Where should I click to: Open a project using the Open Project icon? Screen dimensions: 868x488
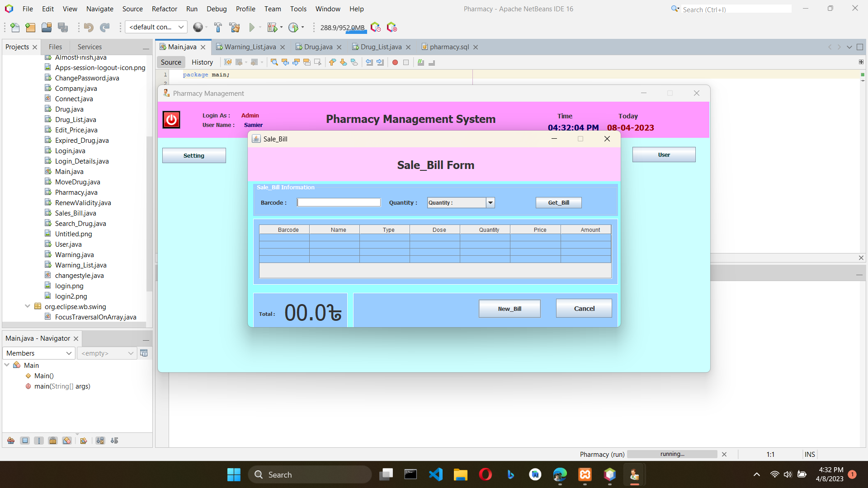coord(46,27)
